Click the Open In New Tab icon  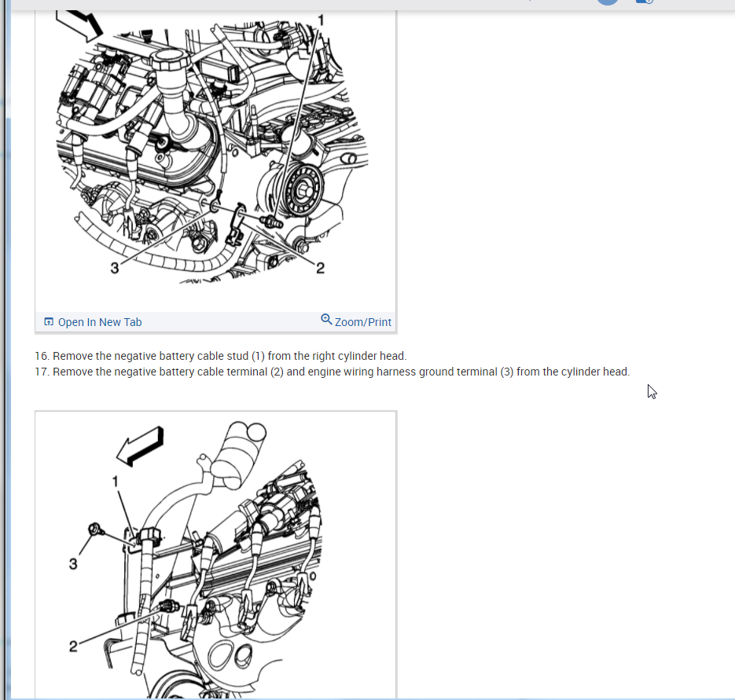click(x=49, y=322)
